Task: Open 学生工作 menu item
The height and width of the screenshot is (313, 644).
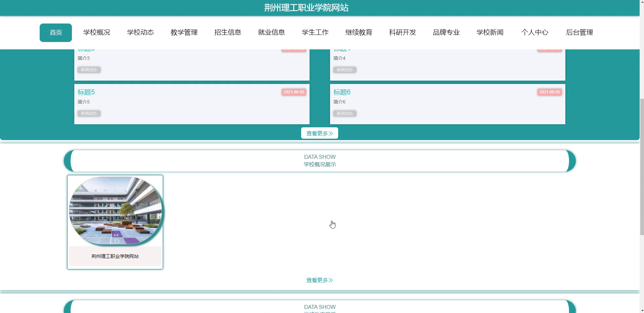Action: coord(315,33)
